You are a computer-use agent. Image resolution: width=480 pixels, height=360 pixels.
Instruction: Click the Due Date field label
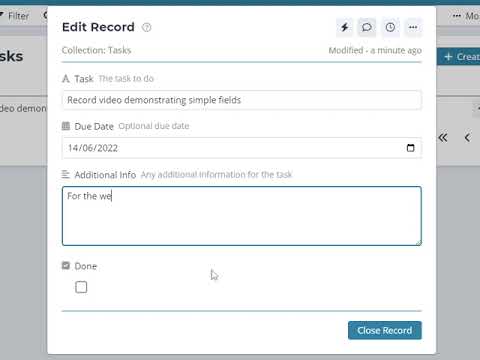pyautogui.click(x=94, y=127)
